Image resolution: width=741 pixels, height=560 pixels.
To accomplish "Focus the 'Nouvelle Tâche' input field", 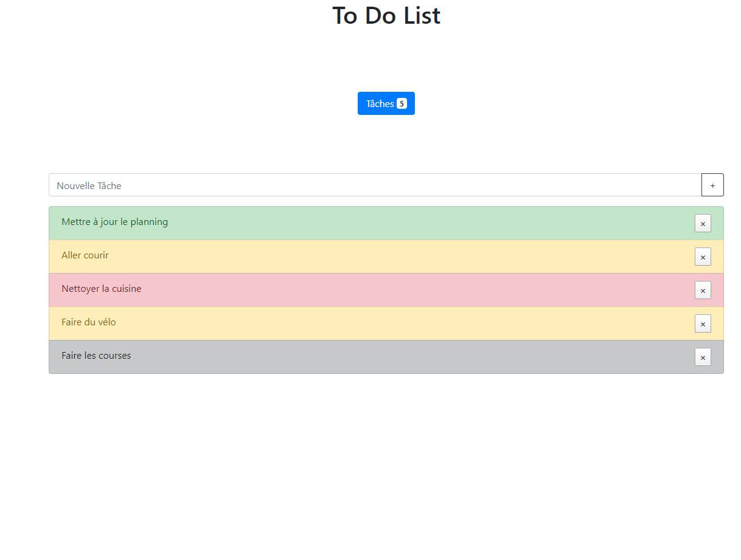I will 375,185.
